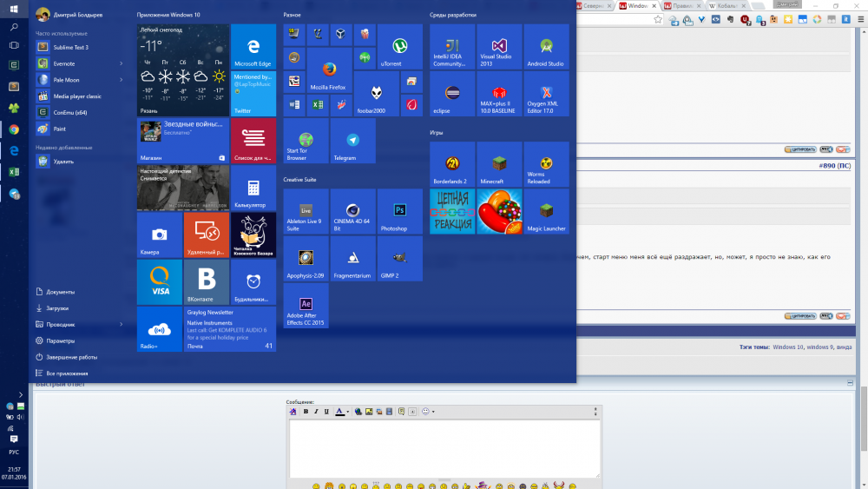Expand hidden tray icons chevron on the taskbar

[x=21, y=395]
